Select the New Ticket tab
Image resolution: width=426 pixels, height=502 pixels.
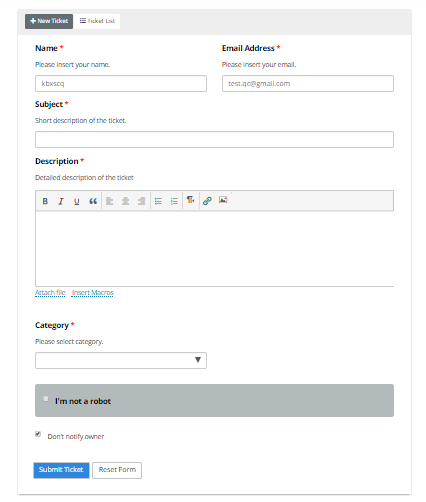coord(49,21)
